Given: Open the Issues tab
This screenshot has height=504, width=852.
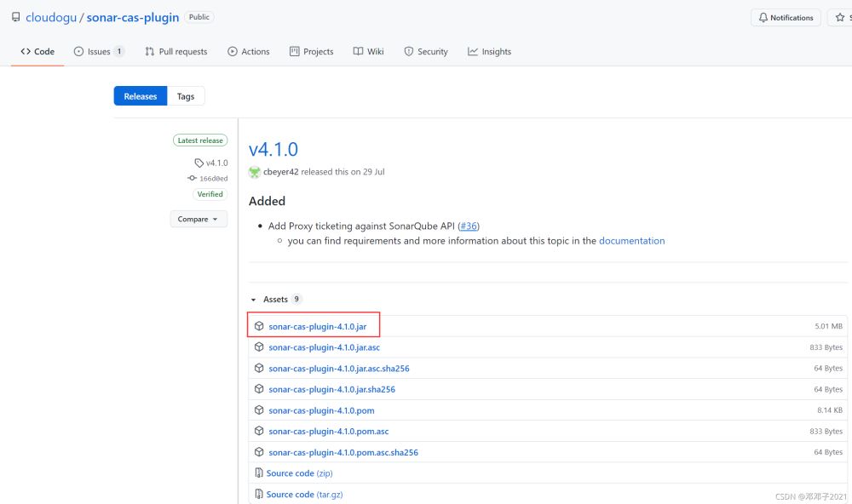Looking at the screenshot, I should click(99, 52).
